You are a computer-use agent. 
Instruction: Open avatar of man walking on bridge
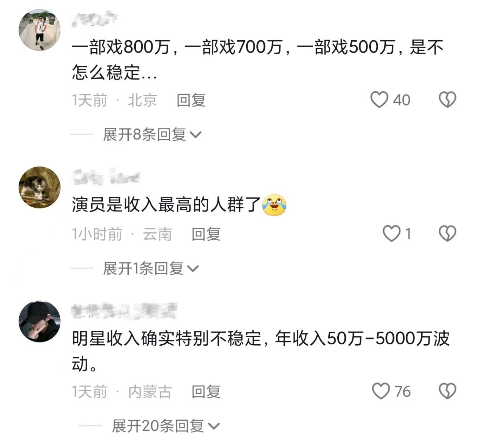(40, 30)
